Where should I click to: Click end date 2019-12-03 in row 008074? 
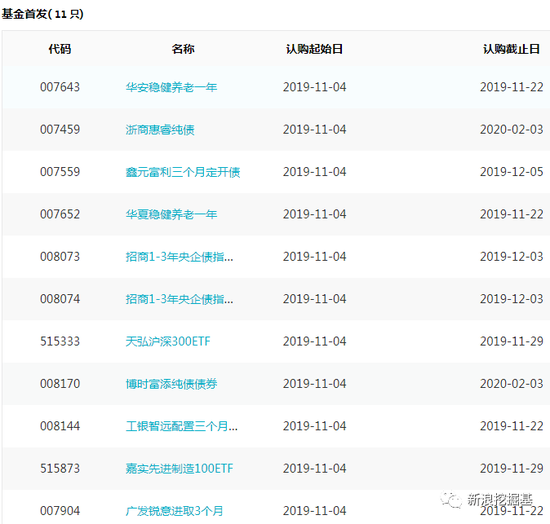(x=511, y=299)
